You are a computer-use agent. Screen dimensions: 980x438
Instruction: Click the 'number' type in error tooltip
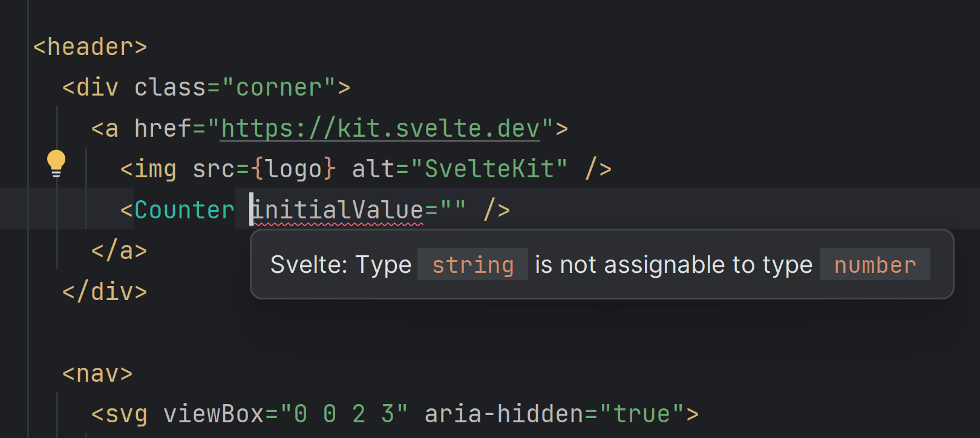click(x=875, y=265)
